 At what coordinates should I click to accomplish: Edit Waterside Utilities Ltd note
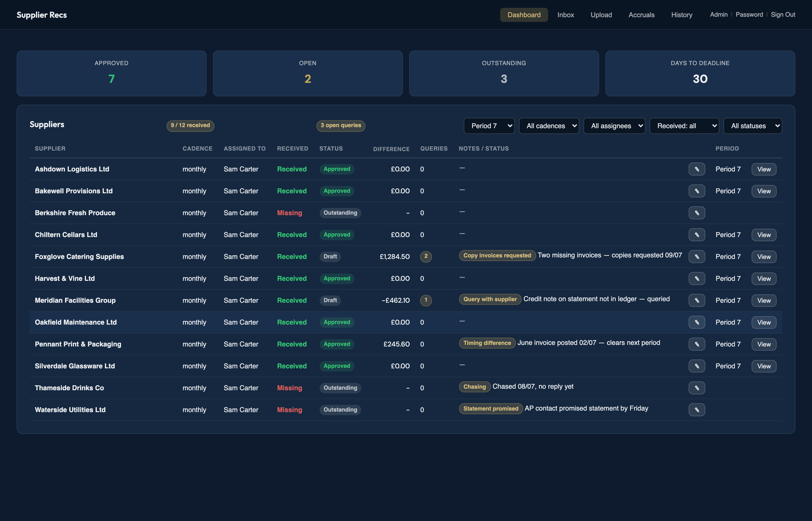point(696,410)
